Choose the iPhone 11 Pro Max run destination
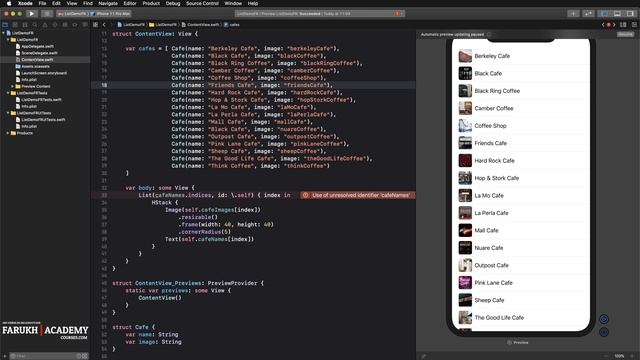Screen dimensions: 640x360 coord(111,13)
